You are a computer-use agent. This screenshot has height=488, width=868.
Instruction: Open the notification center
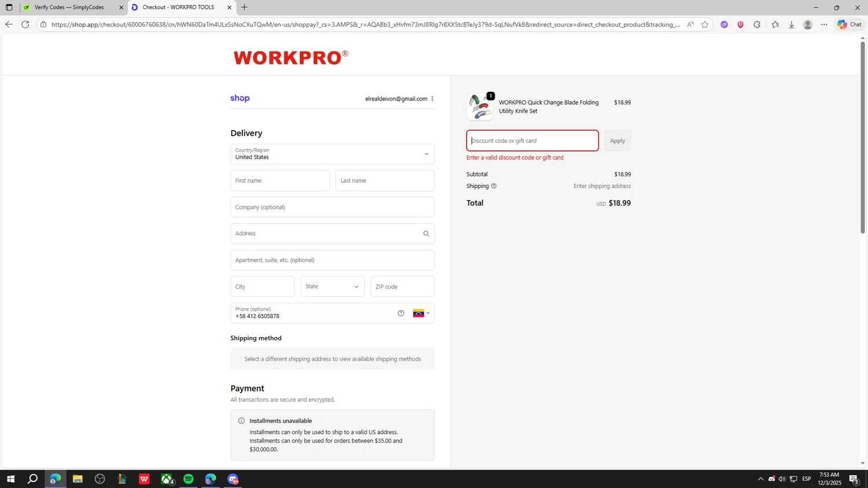coord(854,479)
